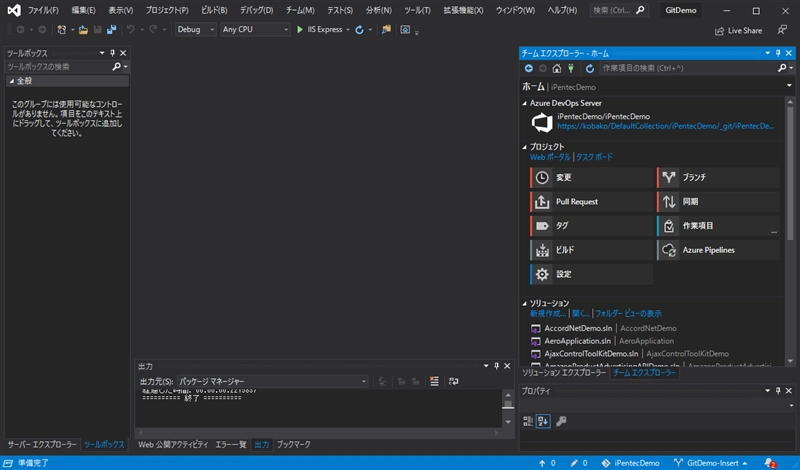
Task: Open the output source パッケージ マネージャー dropdown
Action: pos(272,381)
